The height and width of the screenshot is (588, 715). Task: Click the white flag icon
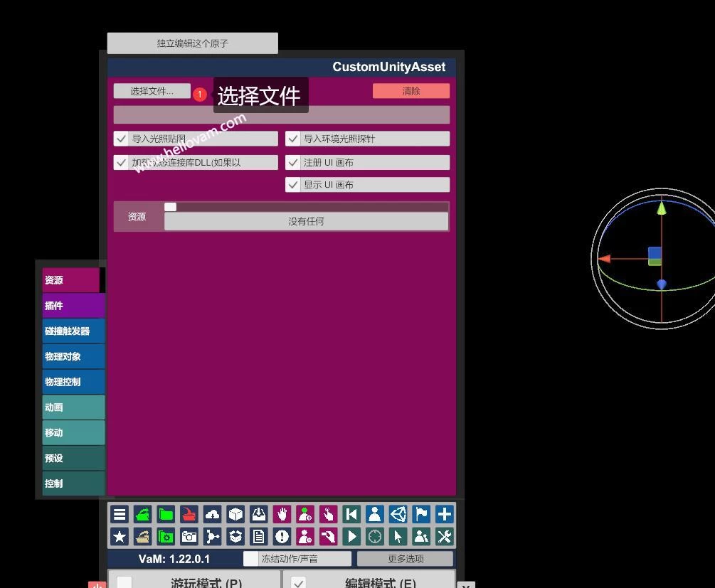421,514
